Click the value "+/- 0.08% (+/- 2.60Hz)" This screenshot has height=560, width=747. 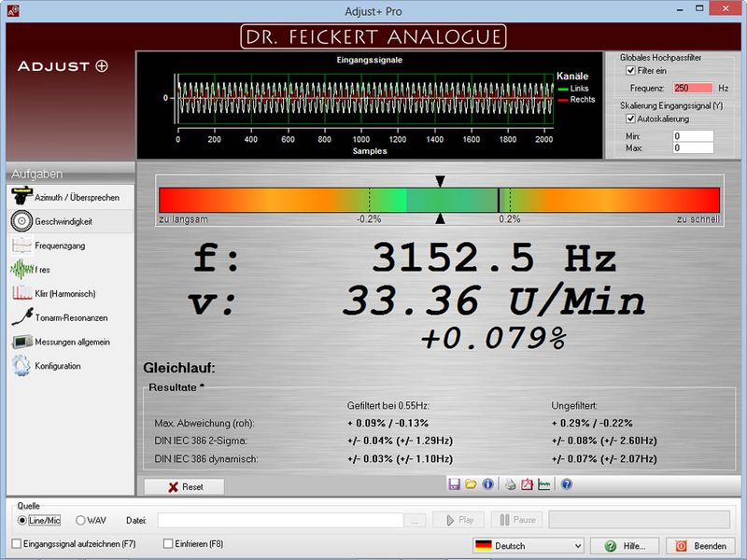pos(604,441)
